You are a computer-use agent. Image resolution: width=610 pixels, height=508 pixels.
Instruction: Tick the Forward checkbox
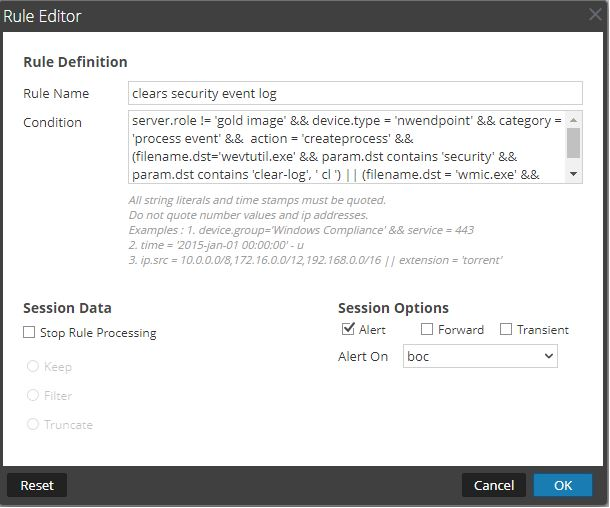click(x=427, y=329)
